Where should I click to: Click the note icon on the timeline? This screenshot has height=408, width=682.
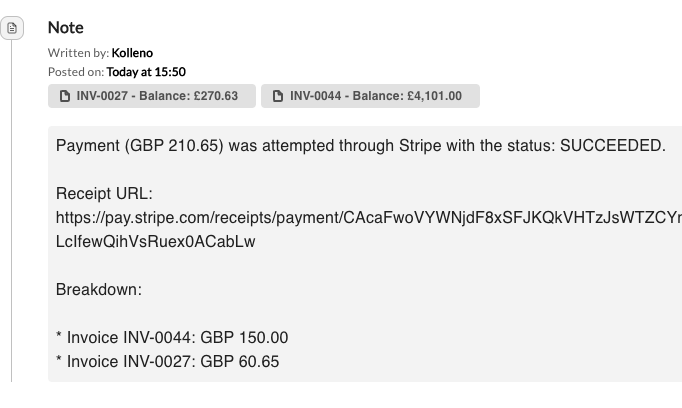point(12,28)
